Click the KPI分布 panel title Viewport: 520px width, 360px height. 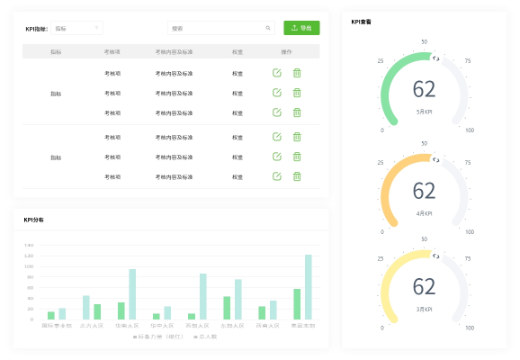coord(34,220)
